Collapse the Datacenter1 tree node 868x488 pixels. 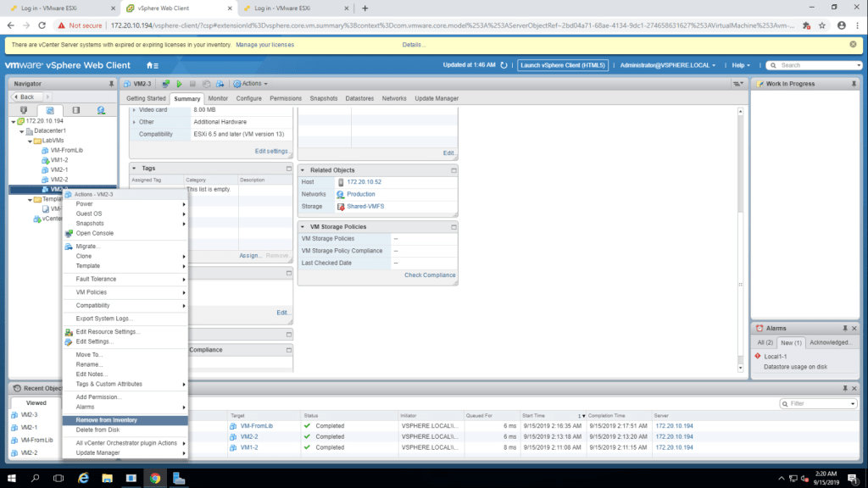click(19, 130)
